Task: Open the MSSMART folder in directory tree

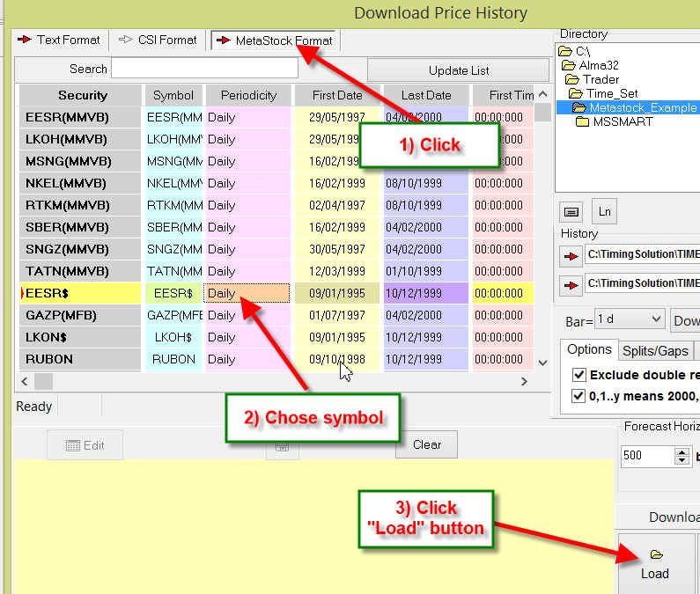Action: 622,121
